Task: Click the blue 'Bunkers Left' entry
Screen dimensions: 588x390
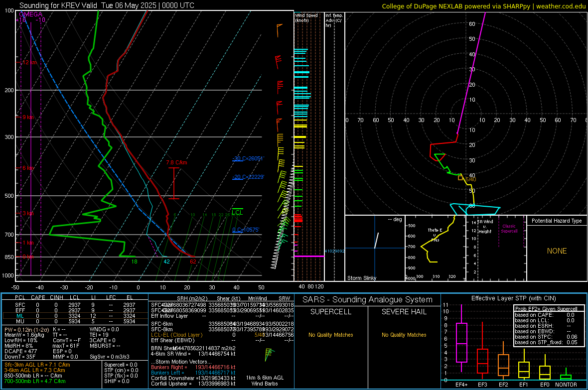Action: tap(193, 373)
